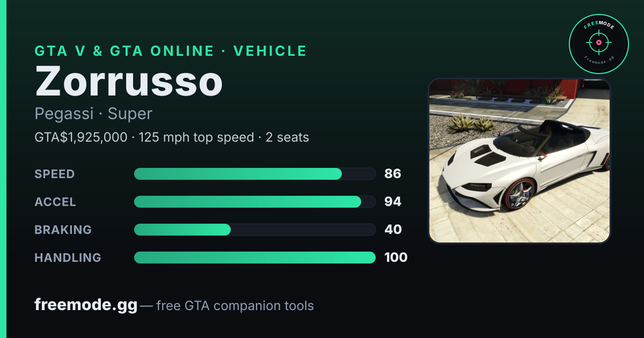
Task: Click the Pegassi · Super subtitle
Action: click(x=93, y=114)
